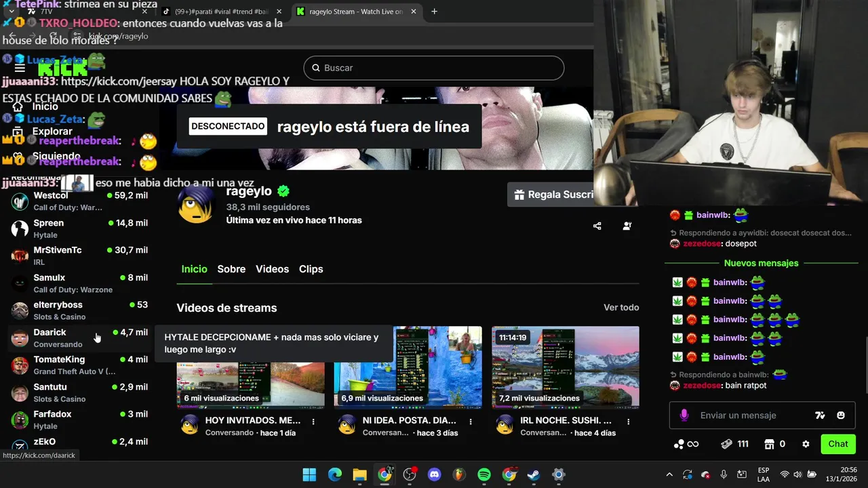Open FL Studio from taskbar
The image size is (868, 488).
click(x=459, y=474)
